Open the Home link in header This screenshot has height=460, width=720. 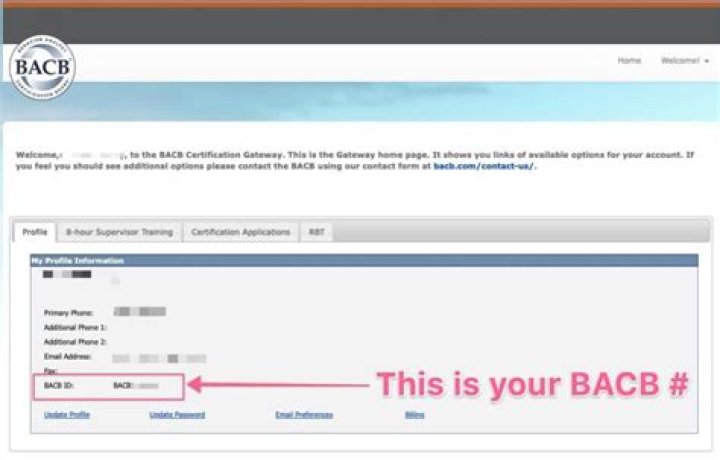point(629,61)
